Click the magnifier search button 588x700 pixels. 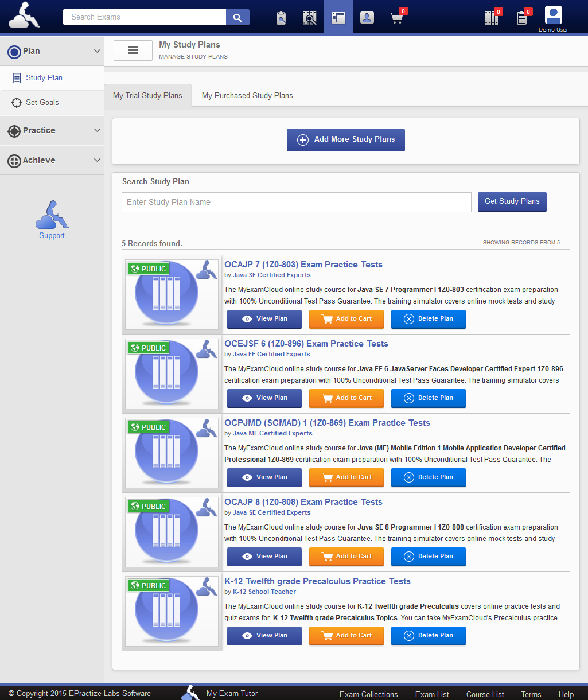(x=237, y=17)
